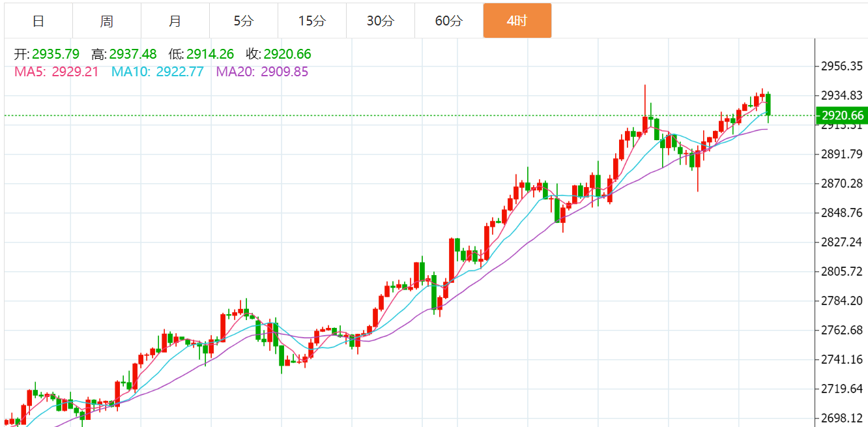
Task: Click the 2956.35 price axis label
Action: pyautogui.click(x=843, y=66)
